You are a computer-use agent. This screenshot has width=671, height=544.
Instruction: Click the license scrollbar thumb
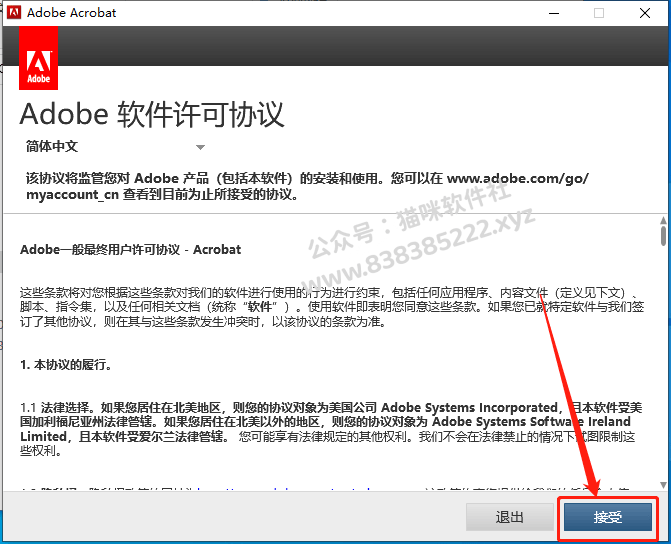(663, 236)
